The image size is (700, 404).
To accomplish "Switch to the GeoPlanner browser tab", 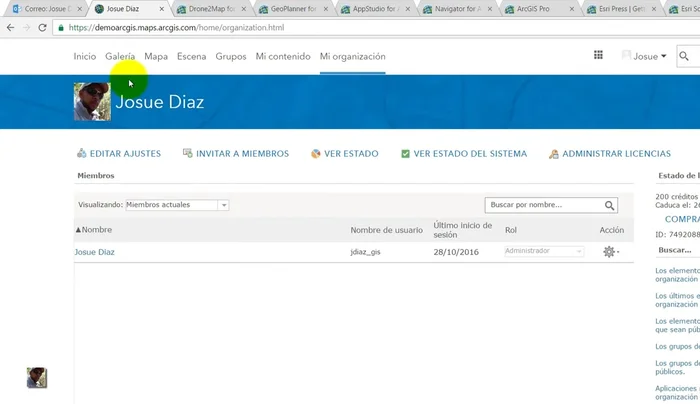I will [x=293, y=9].
